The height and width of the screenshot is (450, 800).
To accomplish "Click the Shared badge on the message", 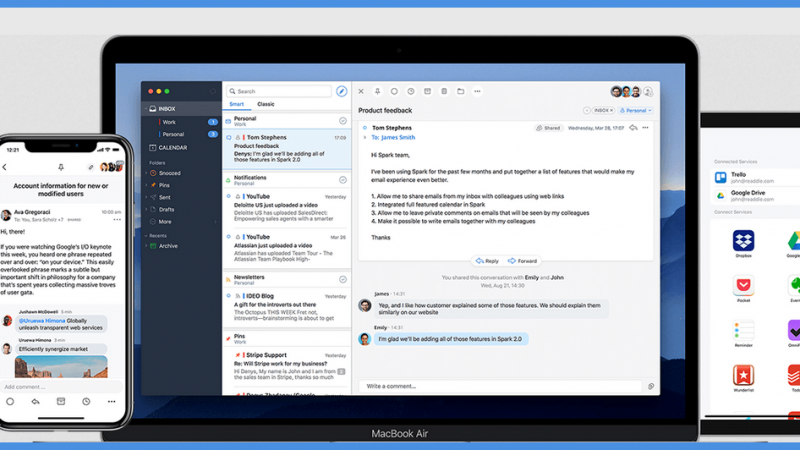I will (x=548, y=128).
